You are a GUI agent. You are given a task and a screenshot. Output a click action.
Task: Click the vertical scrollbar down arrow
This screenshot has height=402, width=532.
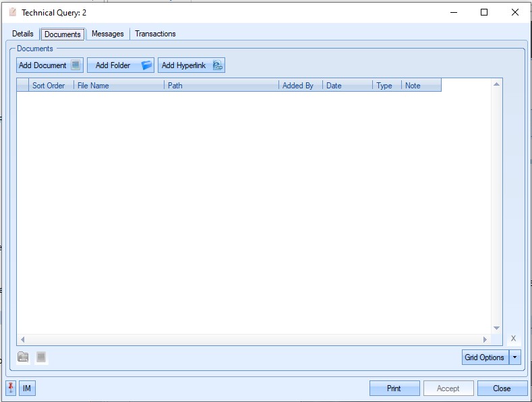(496, 328)
